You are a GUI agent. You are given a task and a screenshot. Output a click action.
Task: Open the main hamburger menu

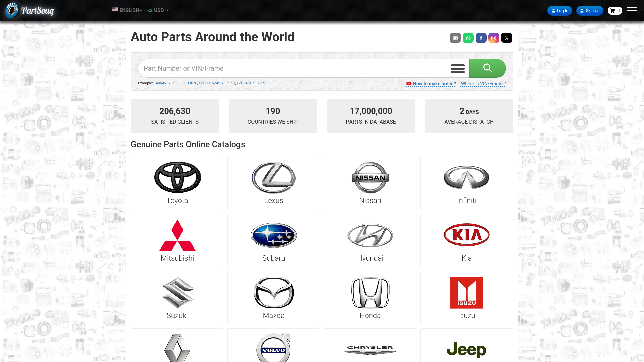pos(632,11)
